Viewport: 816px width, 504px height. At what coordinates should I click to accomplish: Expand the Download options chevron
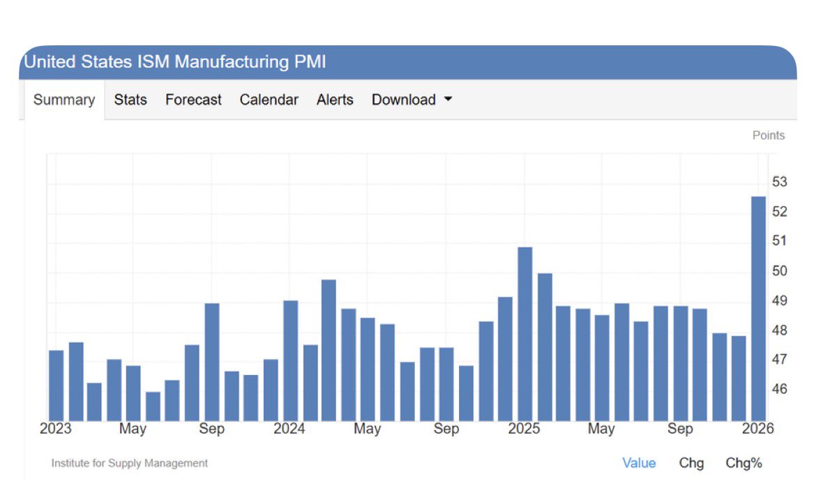(x=448, y=100)
